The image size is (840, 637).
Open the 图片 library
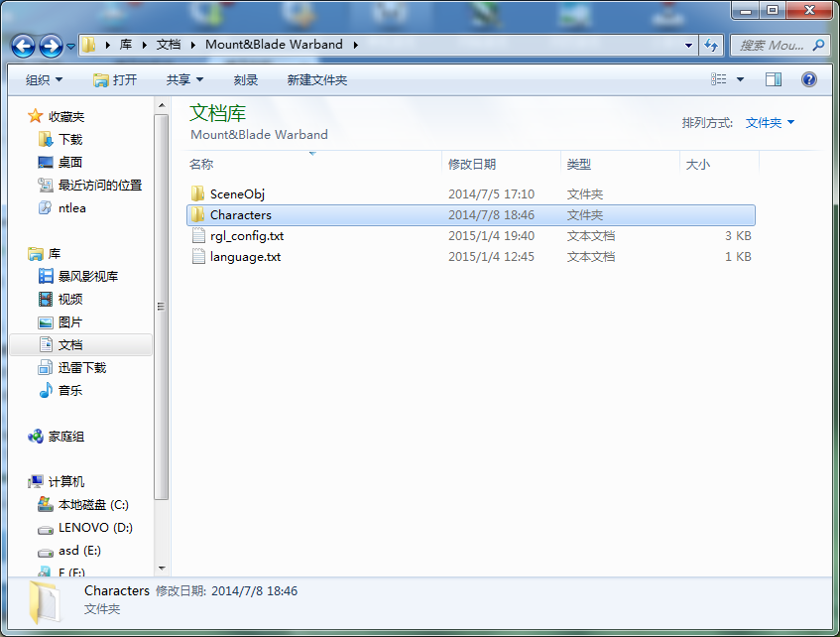[70, 322]
